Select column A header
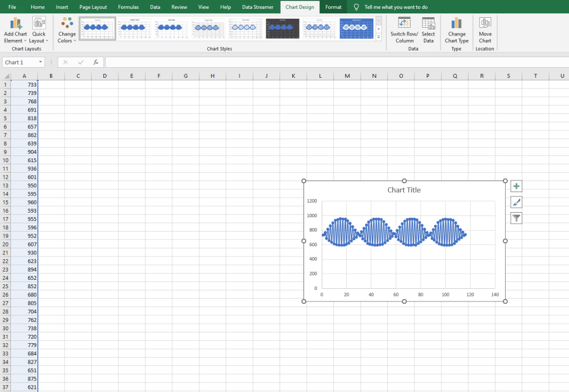The image size is (569, 392). (x=24, y=76)
